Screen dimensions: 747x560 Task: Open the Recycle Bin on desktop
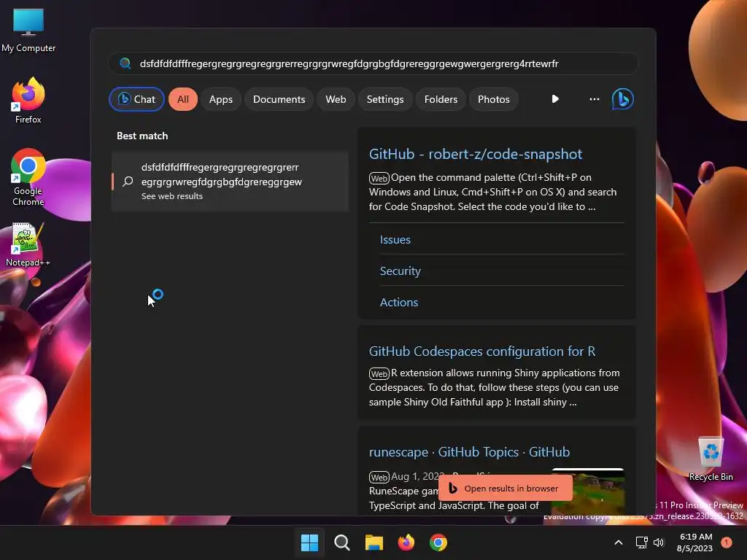pos(711,459)
